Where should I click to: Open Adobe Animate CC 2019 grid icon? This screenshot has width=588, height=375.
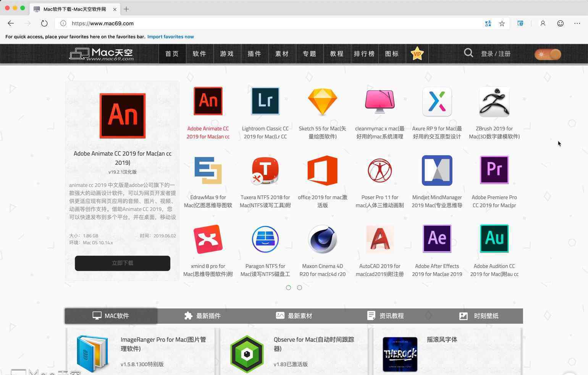pyautogui.click(x=208, y=101)
